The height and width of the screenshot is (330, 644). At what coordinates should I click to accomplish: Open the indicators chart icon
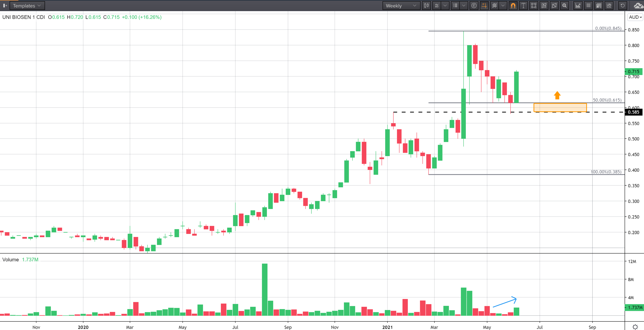pos(437,6)
